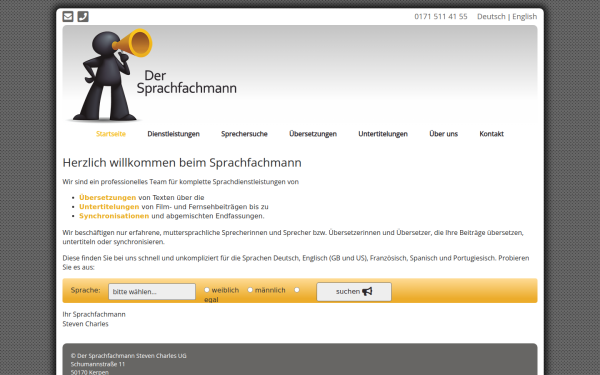Click phone number 0171 511 41 55
Viewport: 600px width, 375px height.
coord(441,16)
